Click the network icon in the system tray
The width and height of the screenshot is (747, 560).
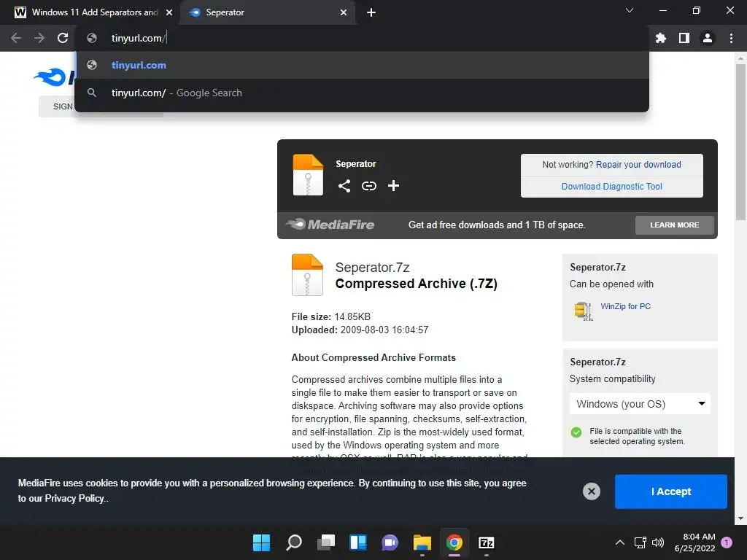[640, 542]
